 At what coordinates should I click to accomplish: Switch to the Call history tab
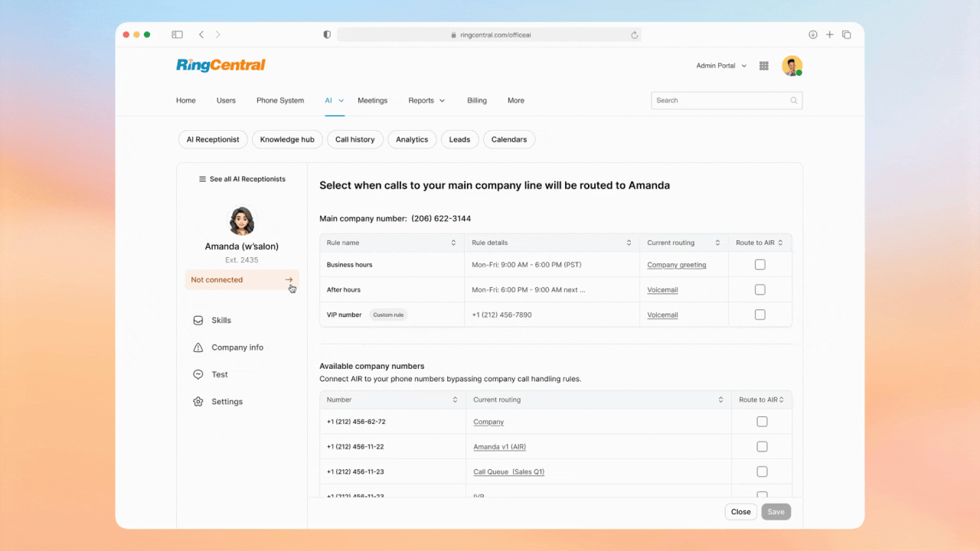pyautogui.click(x=354, y=139)
